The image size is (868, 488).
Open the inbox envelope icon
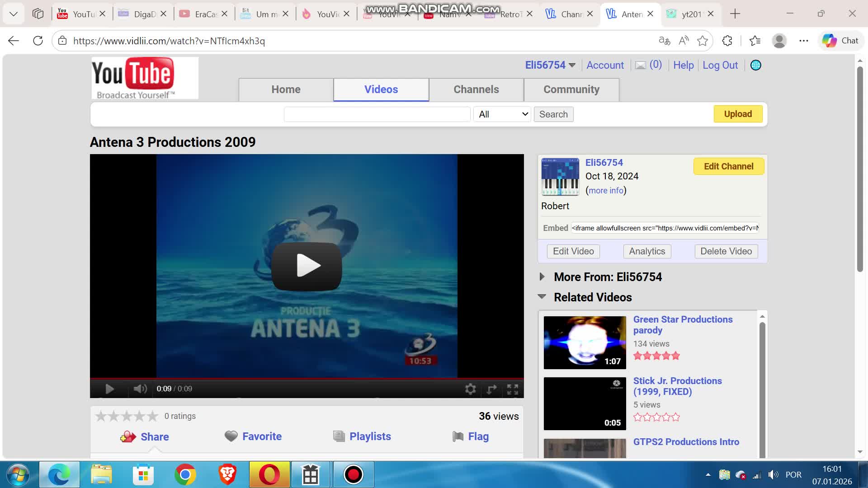click(x=640, y=66)
